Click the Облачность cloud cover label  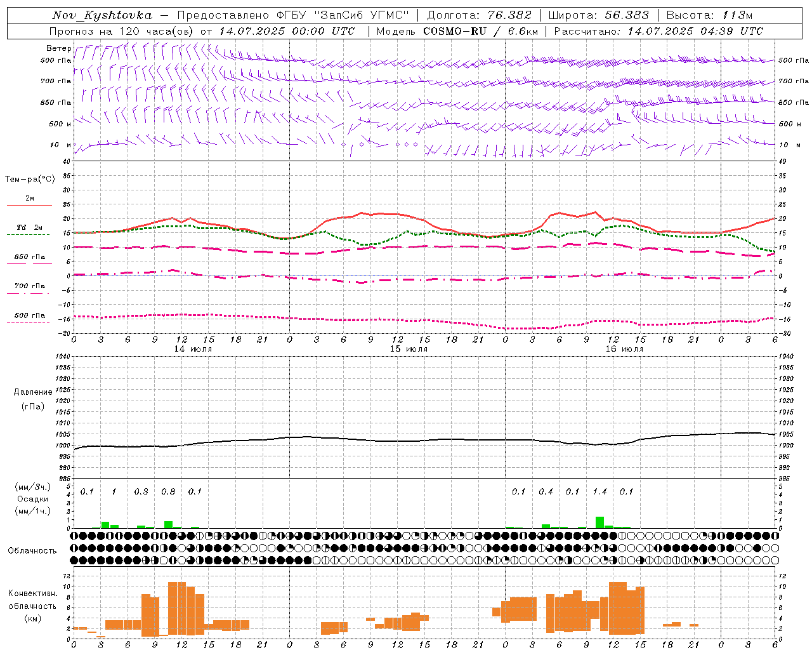click(32, 551)
